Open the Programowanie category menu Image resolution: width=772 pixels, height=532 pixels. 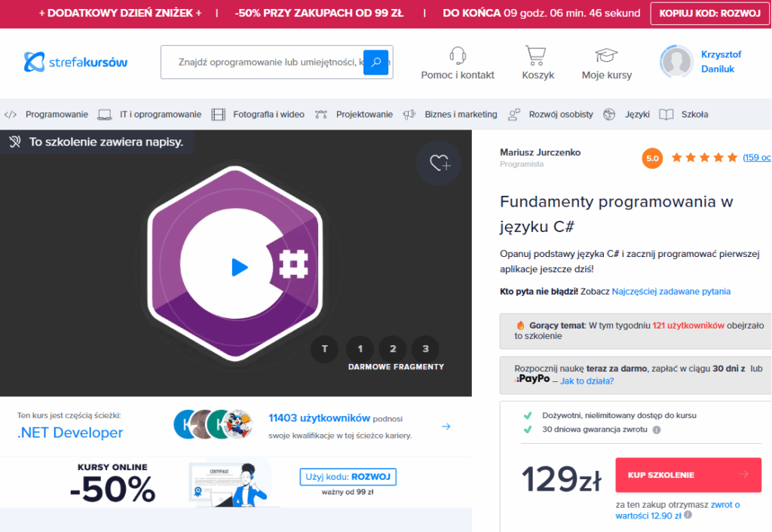57,115
